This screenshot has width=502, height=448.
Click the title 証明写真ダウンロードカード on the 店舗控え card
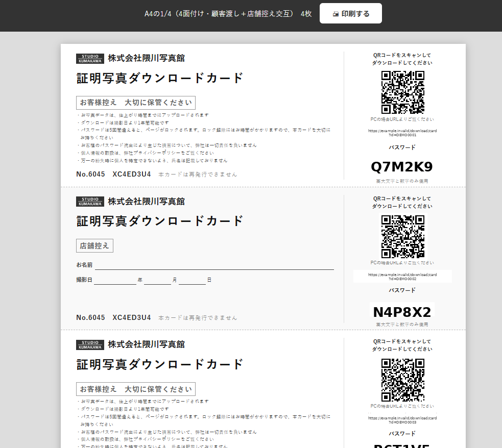[x=160, y=221]
